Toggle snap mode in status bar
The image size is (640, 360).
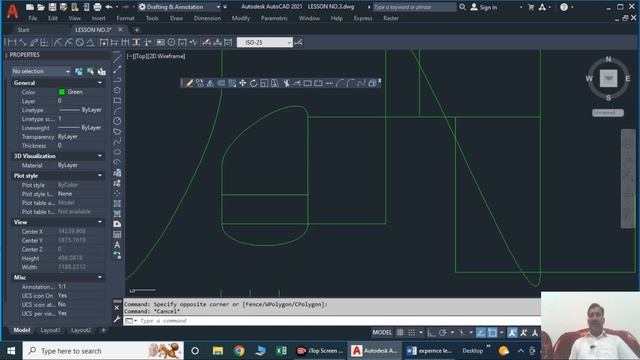[412, 333]
